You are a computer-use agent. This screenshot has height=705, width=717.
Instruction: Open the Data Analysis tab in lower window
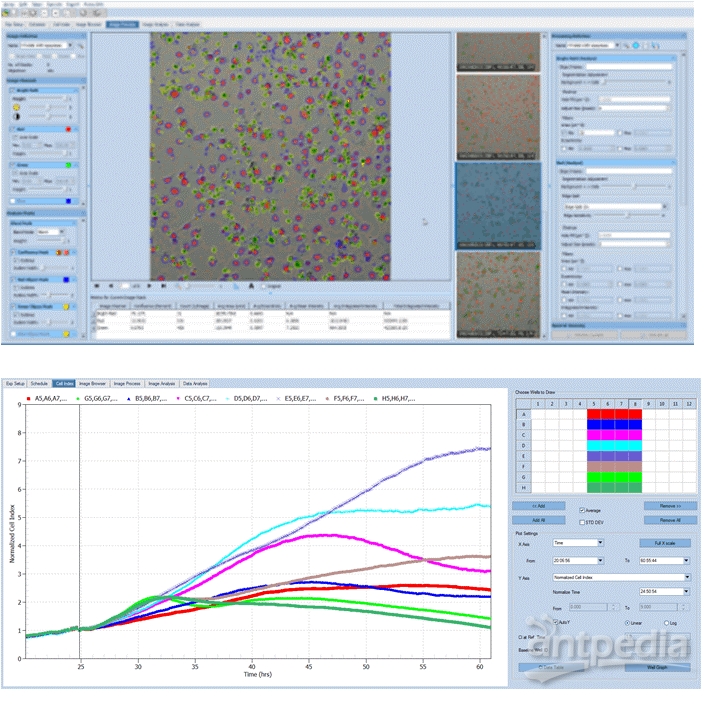(x=193, y=383)
